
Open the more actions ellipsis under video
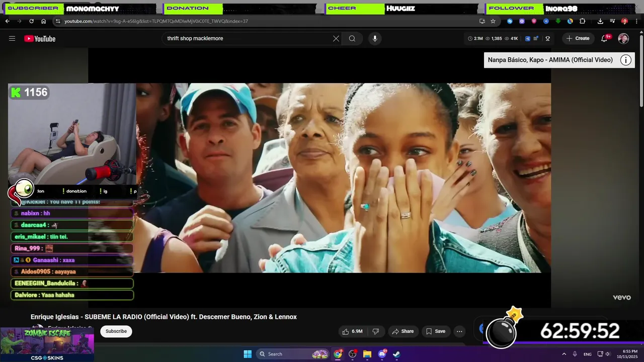point(459,331)
